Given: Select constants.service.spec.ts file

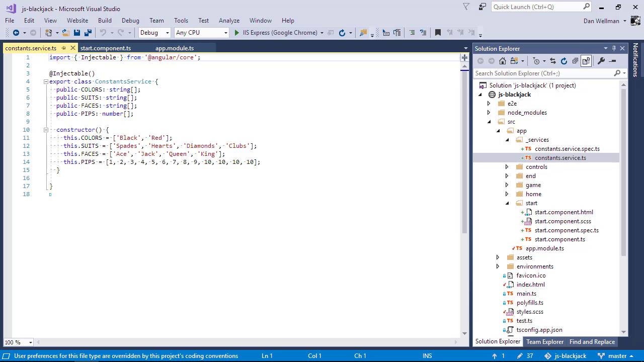Looking at the screenshot, I should (567, 149).
